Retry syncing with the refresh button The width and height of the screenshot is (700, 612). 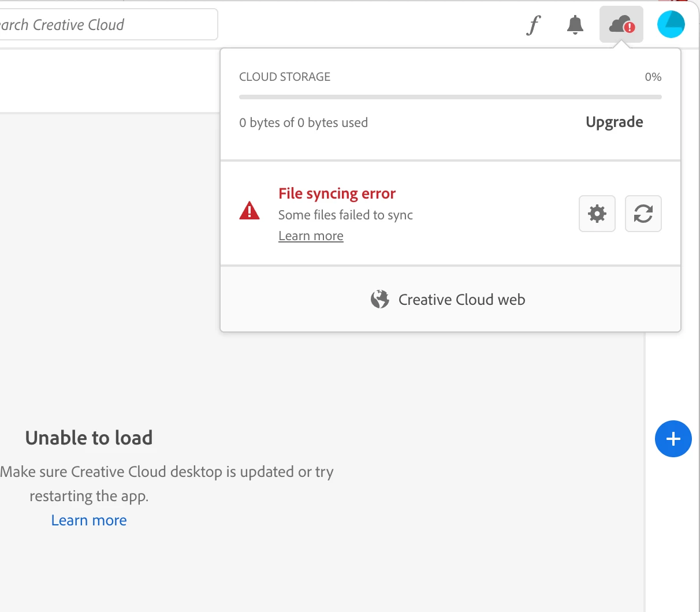pyautogui.click(x=643, y=214)
